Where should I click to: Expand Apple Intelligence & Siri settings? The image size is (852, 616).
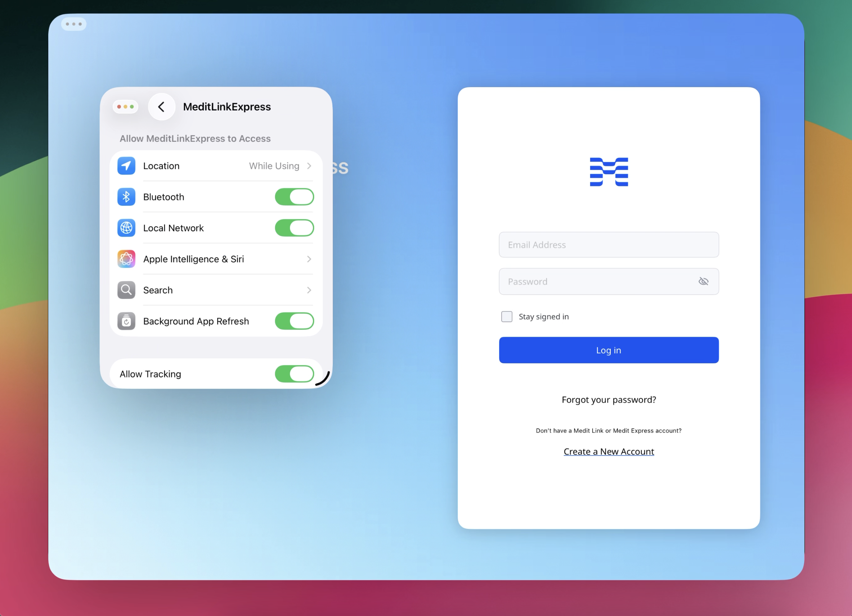309,259
